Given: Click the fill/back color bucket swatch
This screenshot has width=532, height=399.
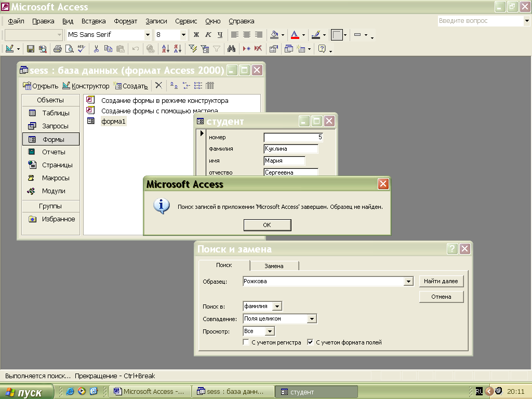Looking at the screenshot, I should coord(274,35).
